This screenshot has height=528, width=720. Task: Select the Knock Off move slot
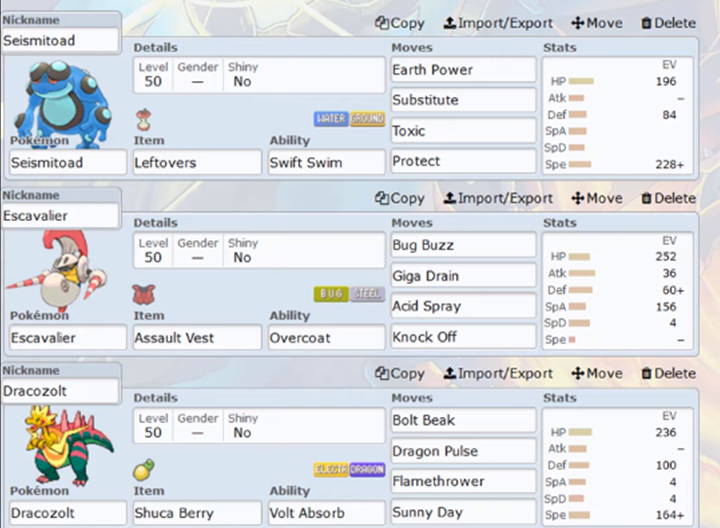click(463, 337)
